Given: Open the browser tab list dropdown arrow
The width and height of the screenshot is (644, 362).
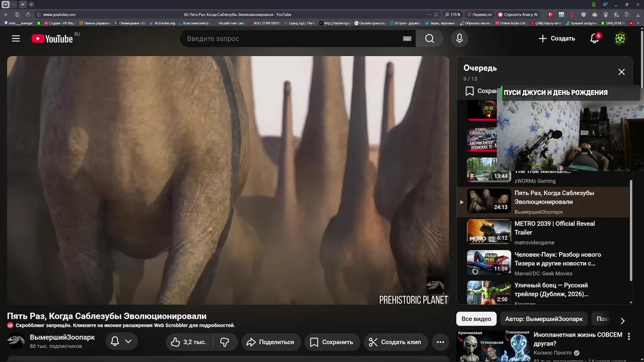Looking at the screenshot, I should [x=14, y=4].
